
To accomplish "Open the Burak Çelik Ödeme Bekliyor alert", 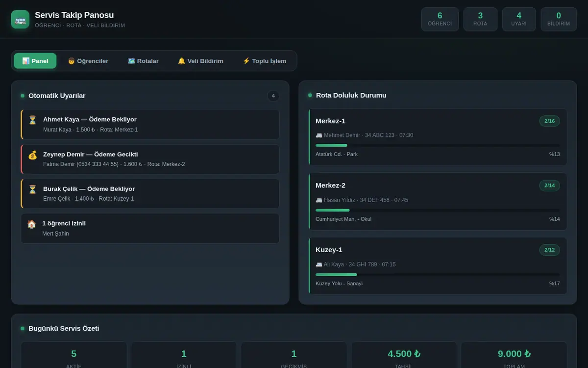I will click(150, 193).
